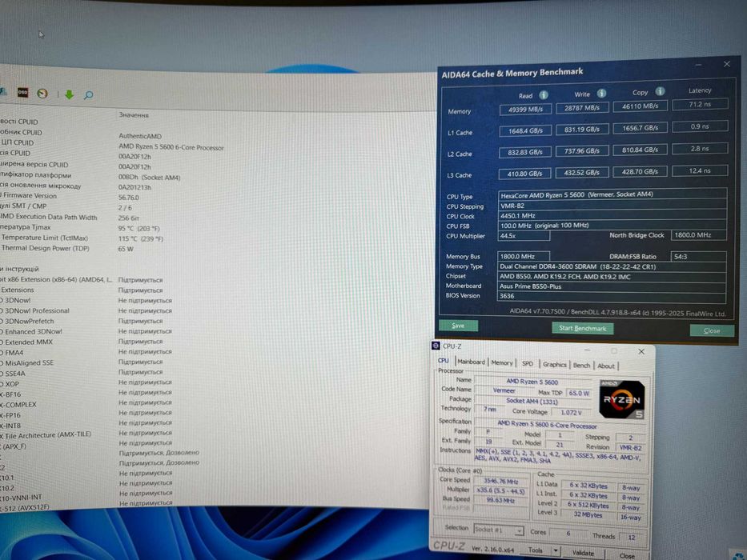Open the Socket #1 selection dropdown in CPU-Z
This screenshot has width=747, height=560.
[x=499, y=530]
